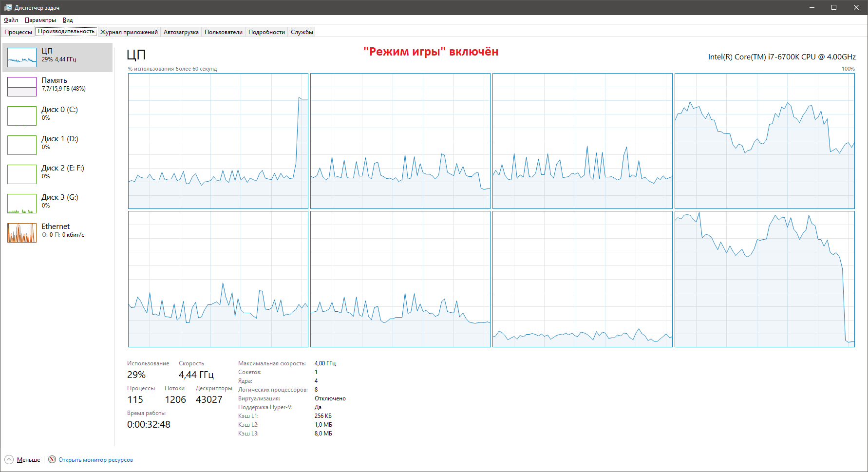Go to the Службы tab

(302, 32)
